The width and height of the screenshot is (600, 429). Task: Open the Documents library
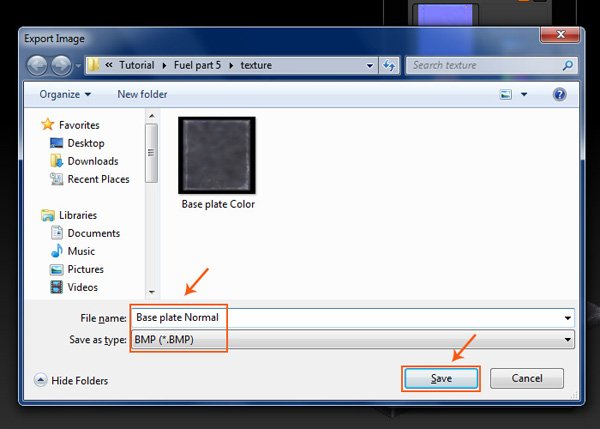[x=93, y=233]
